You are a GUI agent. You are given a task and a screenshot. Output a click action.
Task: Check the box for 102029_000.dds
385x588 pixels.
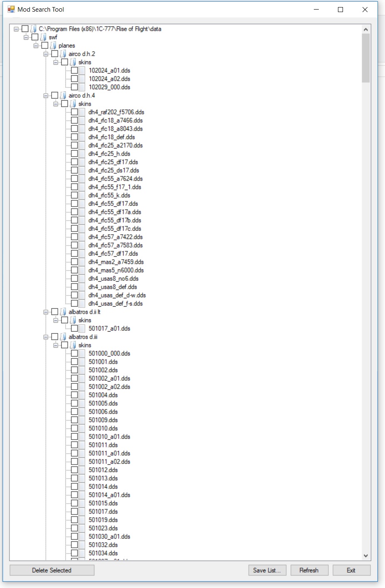pos(75,87)
